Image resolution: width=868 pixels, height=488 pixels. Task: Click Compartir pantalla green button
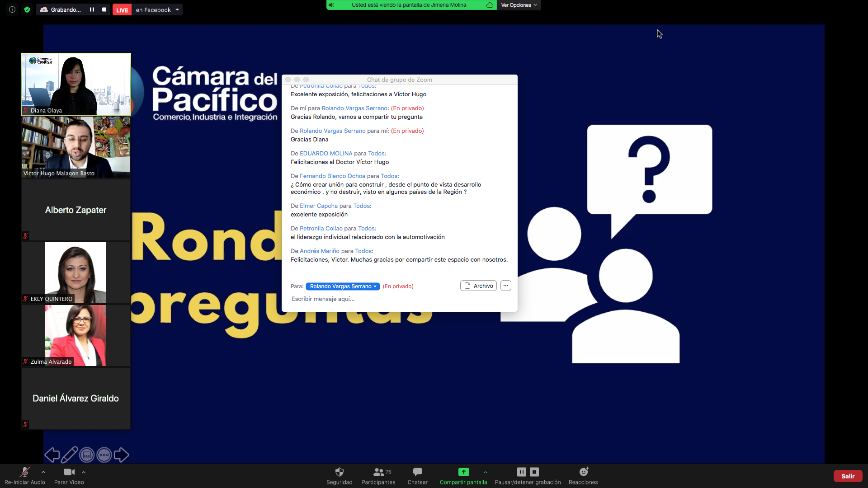(x=463, y=476)
